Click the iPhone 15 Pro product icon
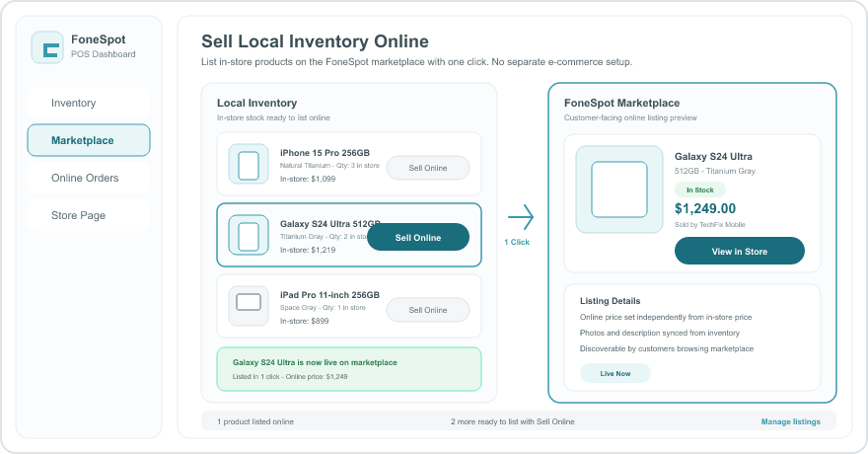 pyautogui.click(x=249, y=165)
